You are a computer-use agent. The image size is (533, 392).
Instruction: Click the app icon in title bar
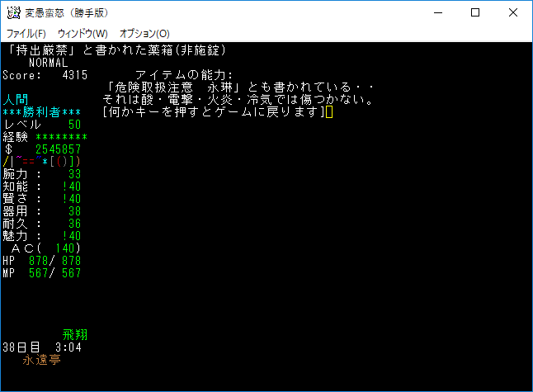tap(13, 13)
